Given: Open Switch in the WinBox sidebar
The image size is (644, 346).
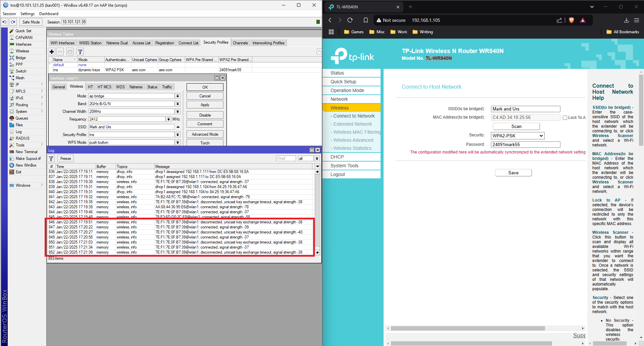Looking at the screenshot, I should tap(21, 71).
